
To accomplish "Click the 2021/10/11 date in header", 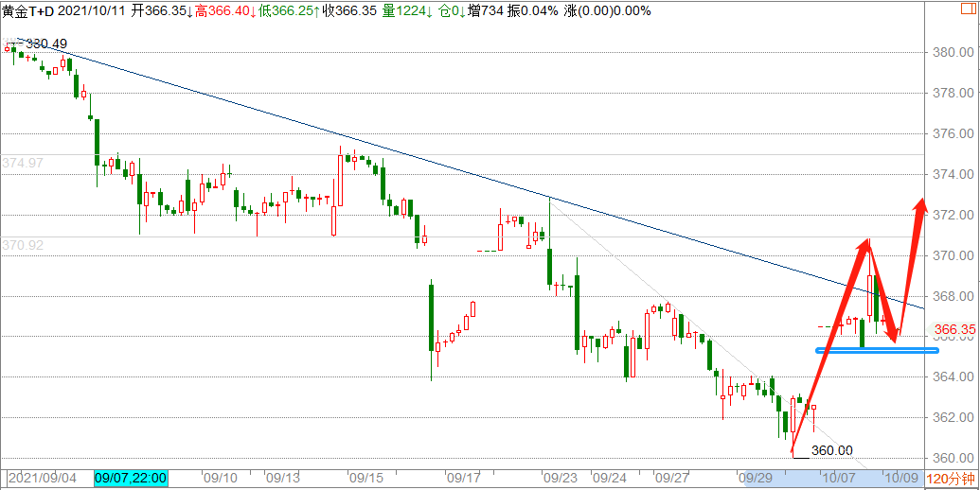I will click(x=94, y=10).
